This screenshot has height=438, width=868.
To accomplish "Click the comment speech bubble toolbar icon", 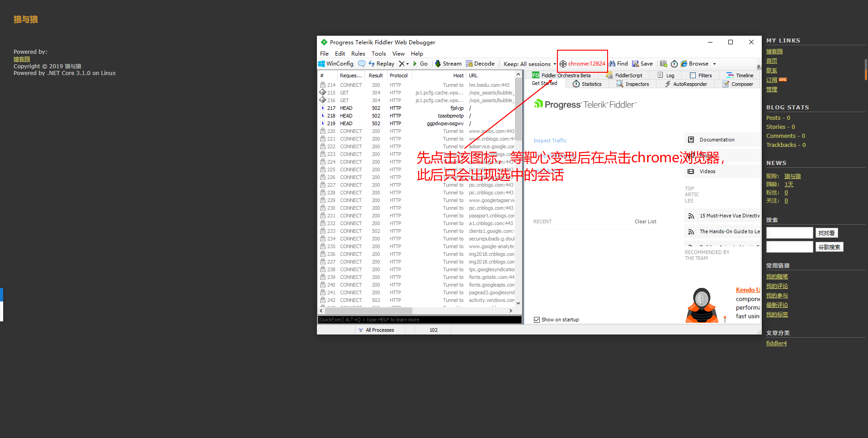I will (362, 64).
